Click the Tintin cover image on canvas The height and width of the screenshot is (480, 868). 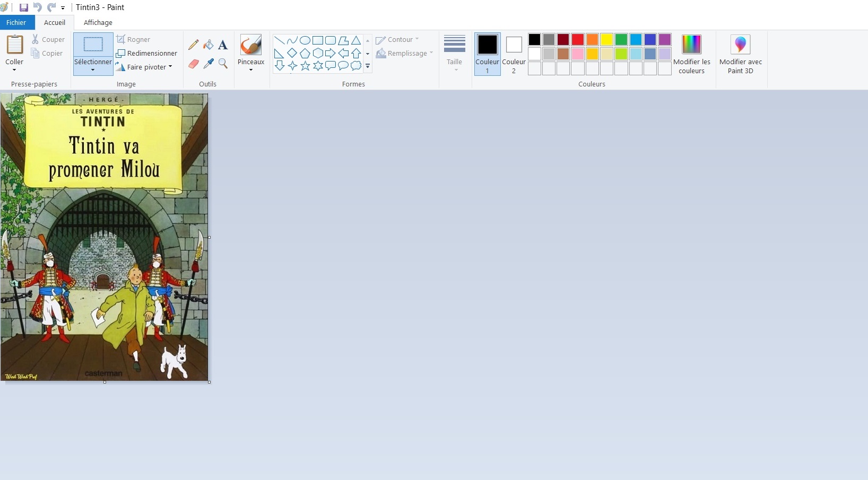click(105, 237)
